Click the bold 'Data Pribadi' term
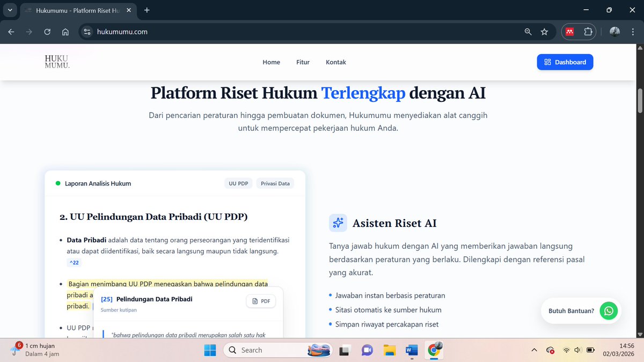The height and width of the screenshot is (362, 644). tap(86, 240)
